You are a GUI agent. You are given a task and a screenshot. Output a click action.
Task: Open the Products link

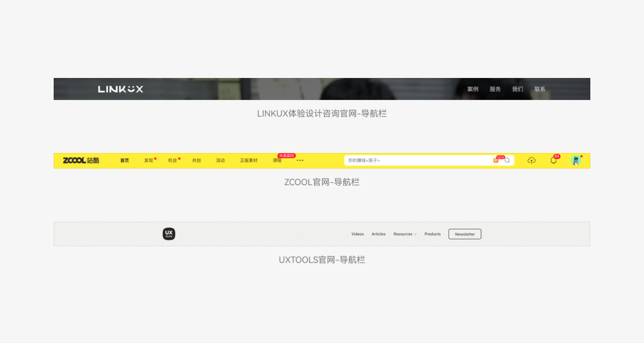pos(432,234)
